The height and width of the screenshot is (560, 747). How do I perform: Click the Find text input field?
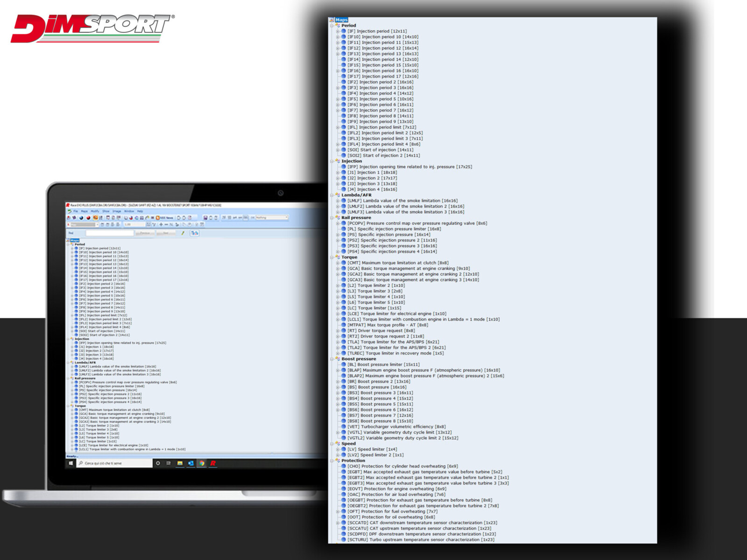tap(109, 233)
